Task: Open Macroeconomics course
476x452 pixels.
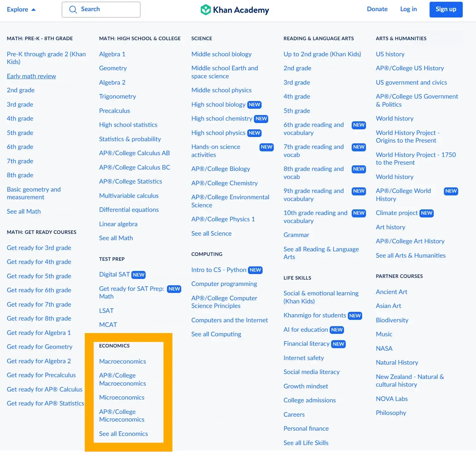Action: coord(123,361)
